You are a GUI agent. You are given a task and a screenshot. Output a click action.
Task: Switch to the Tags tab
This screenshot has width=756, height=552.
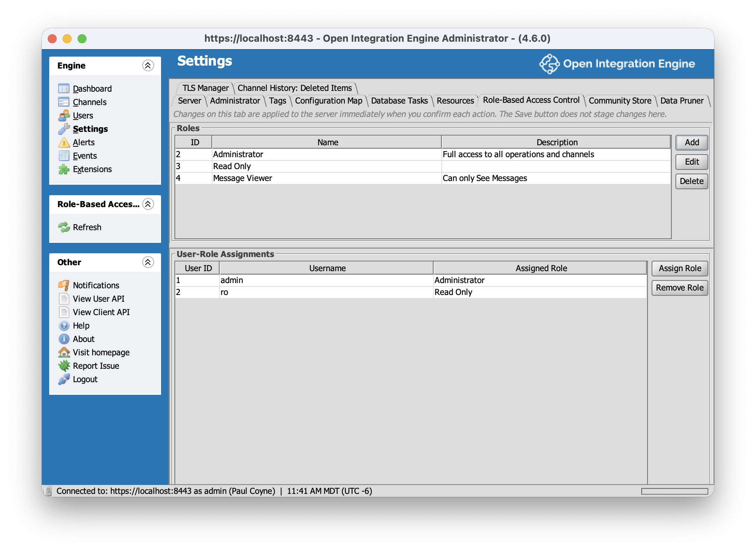coord(277,101)
